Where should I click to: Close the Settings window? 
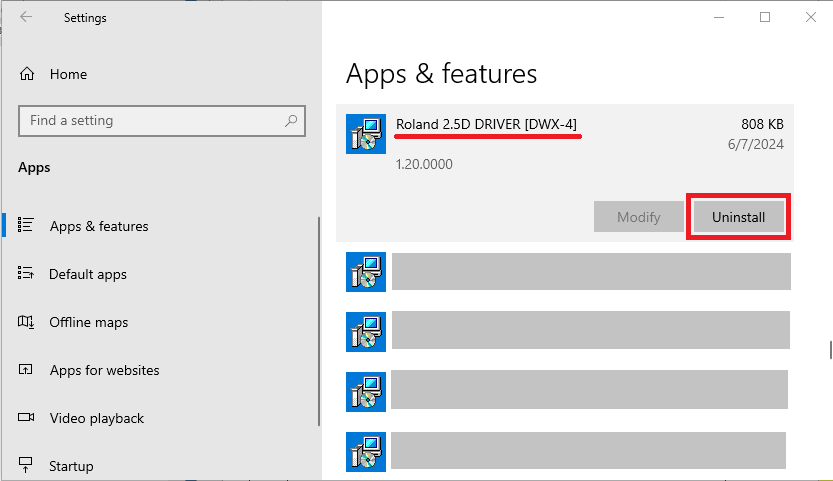pos(811,17)
